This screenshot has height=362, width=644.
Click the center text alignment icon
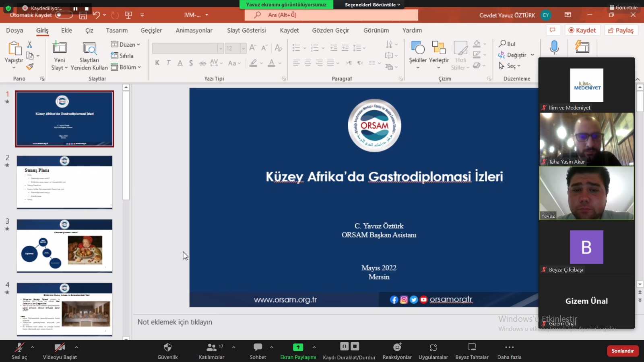308,63
